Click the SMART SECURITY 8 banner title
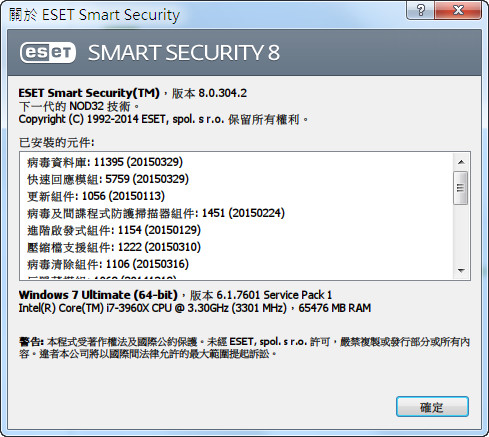489x437 pixels. point(184,53)
